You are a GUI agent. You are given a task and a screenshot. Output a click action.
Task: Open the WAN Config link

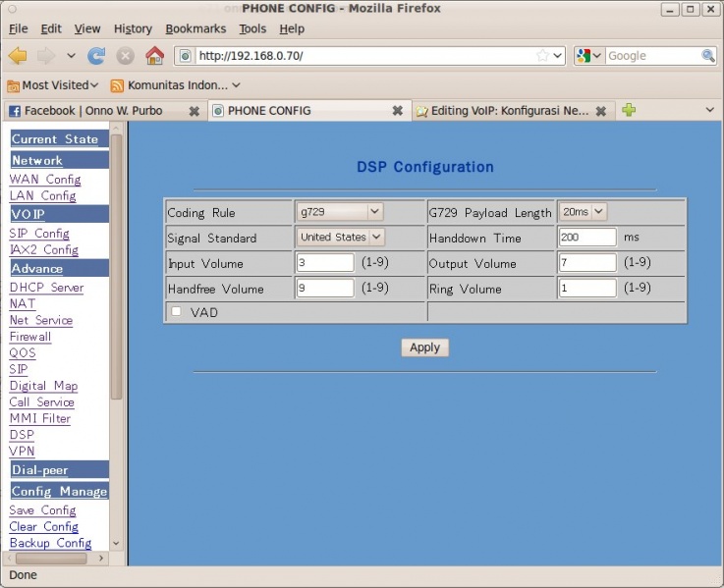tap(45, 180)
